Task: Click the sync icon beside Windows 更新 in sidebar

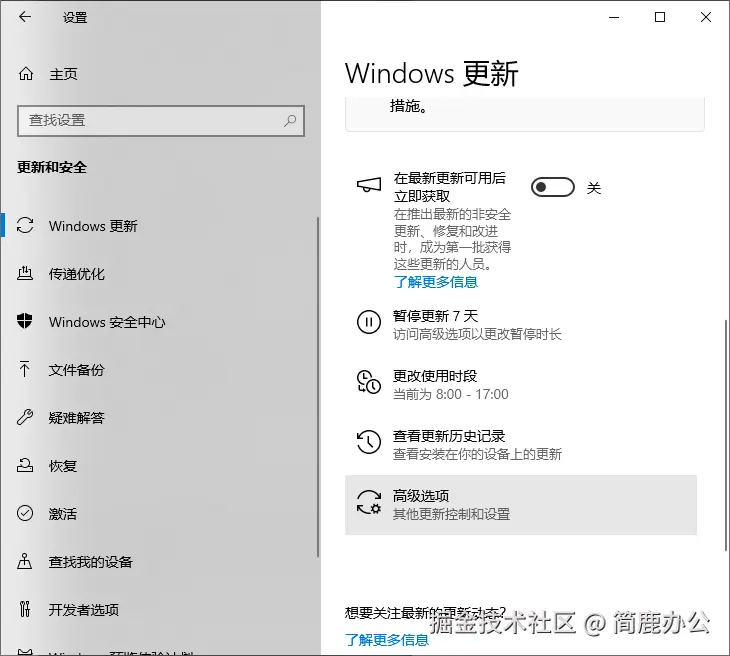Action: pos(25,226)
